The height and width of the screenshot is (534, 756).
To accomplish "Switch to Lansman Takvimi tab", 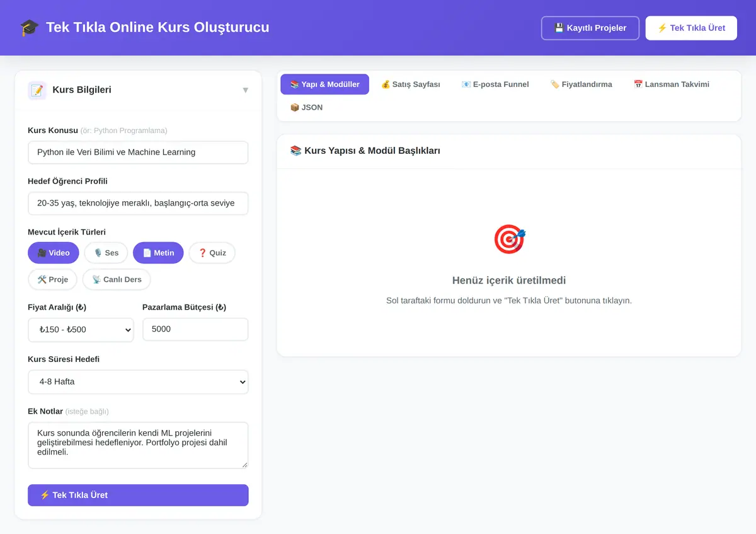I will click(671, 84).
